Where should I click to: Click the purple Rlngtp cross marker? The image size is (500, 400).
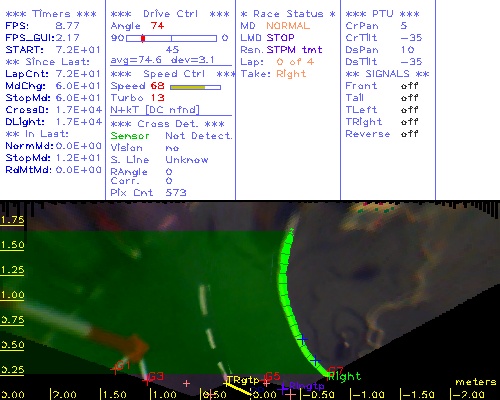(x=283, y=388)
